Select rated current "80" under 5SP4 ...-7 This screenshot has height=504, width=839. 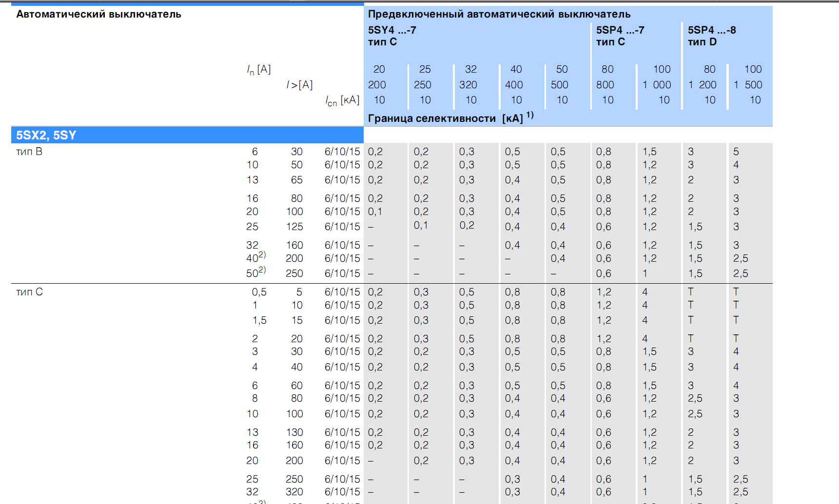(x=607, y=69)
